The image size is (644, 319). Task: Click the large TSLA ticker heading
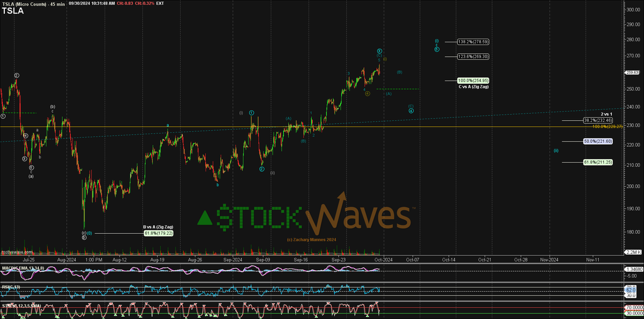click(13, 10)
